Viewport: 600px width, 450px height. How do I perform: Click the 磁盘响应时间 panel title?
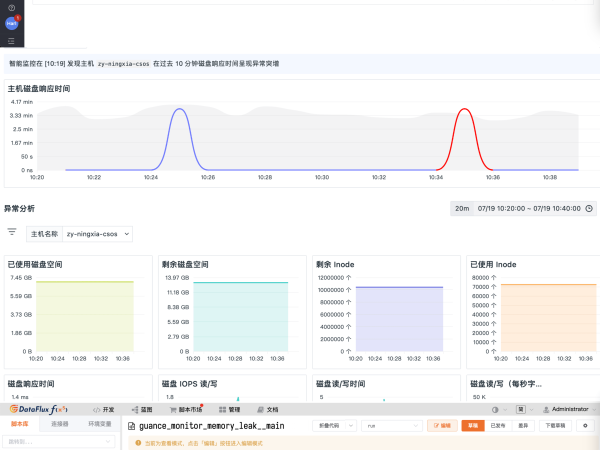(x=31, y=384)
